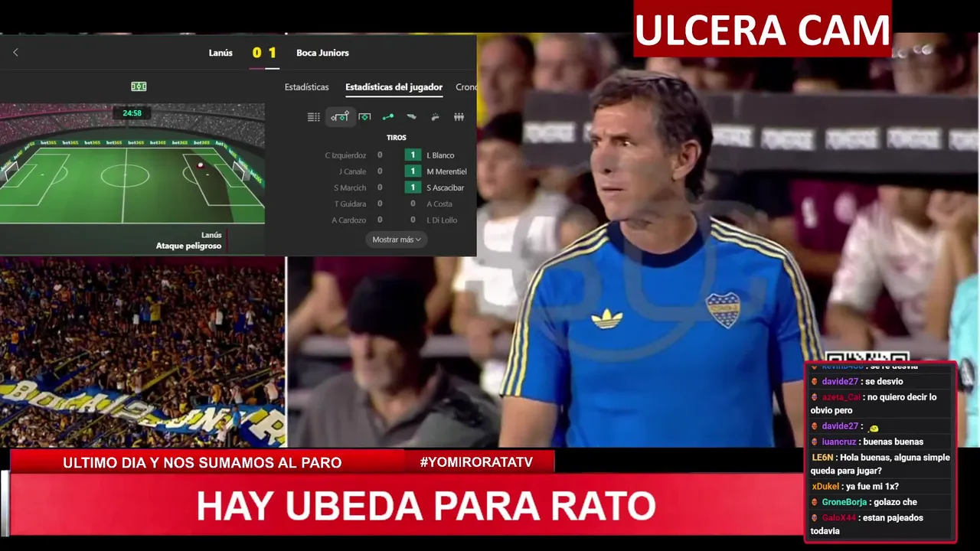Click the ULTIMO DIA Y NOS SUMAMOS banner
Viewport: 980px width, 551px height.
point(202,462)
